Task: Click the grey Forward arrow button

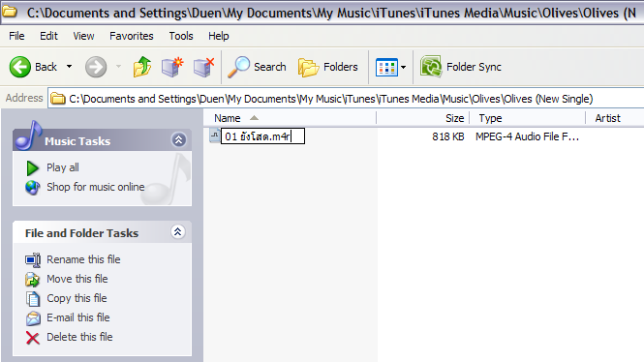Action: (96, 67)
